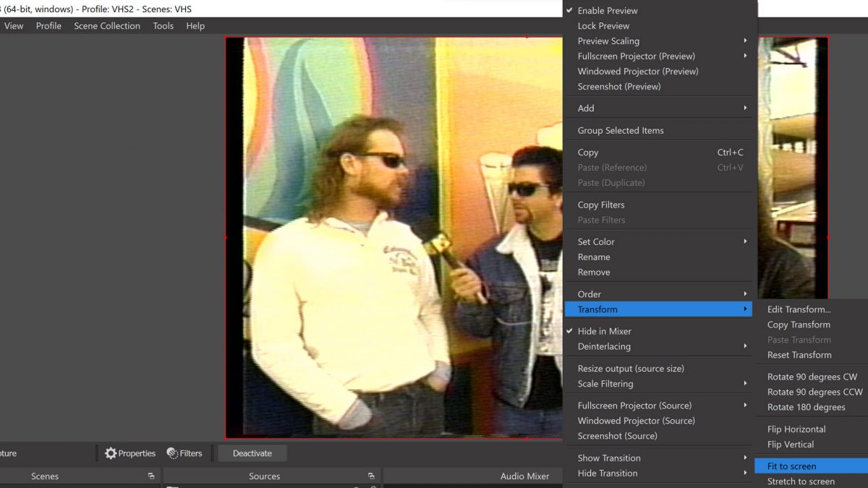The width and height of the screenshot is (868, 488).
Task: Select Rotate 90 degrees CW
Action: [x=812, y=377]
